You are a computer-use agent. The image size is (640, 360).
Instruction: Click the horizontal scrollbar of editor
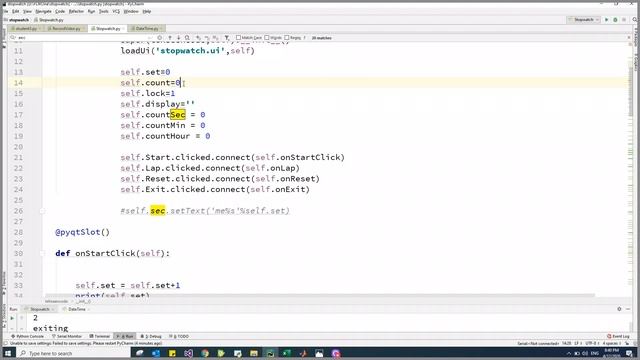(x=320, y=295)
